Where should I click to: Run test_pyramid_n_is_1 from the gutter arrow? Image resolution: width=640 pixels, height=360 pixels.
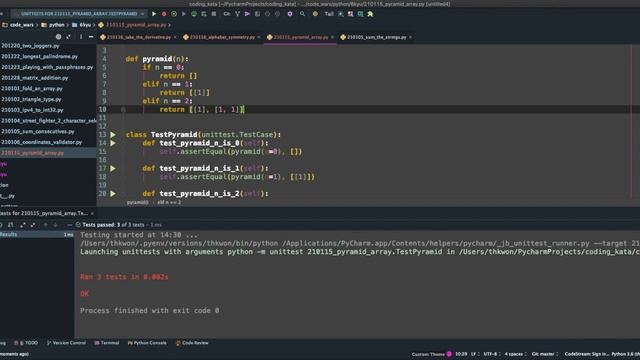[x=113, y=168]
